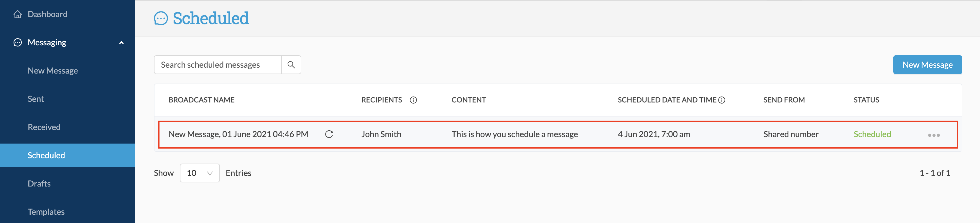Open the Sent messages page

click(x=36, y=99)
